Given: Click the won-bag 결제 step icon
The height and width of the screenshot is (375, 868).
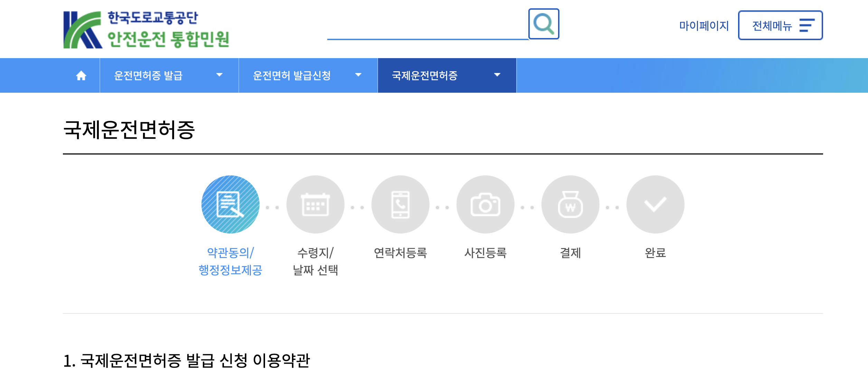Looking at the screenshot, I should 570,204.
